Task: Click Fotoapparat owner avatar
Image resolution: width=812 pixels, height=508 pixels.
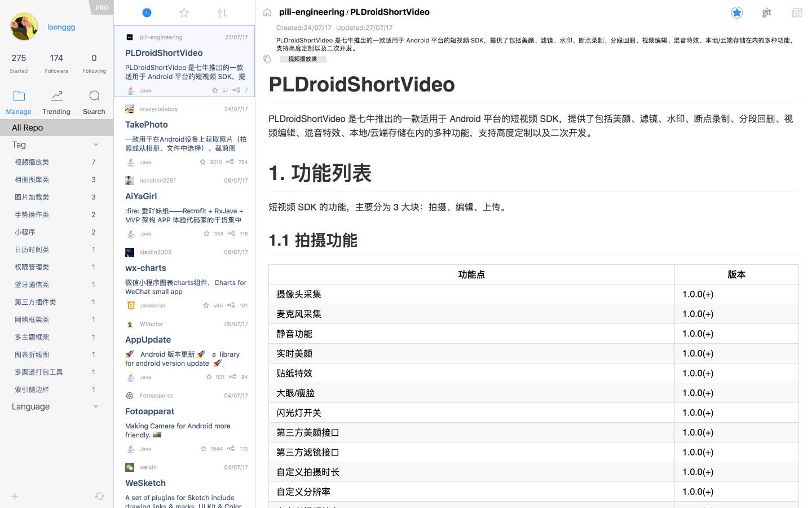Action: click(130, 396)
